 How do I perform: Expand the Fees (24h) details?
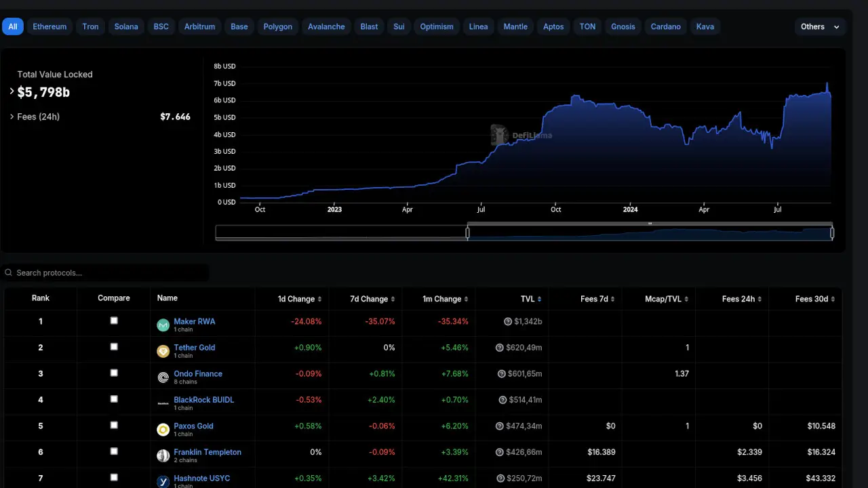12,117
